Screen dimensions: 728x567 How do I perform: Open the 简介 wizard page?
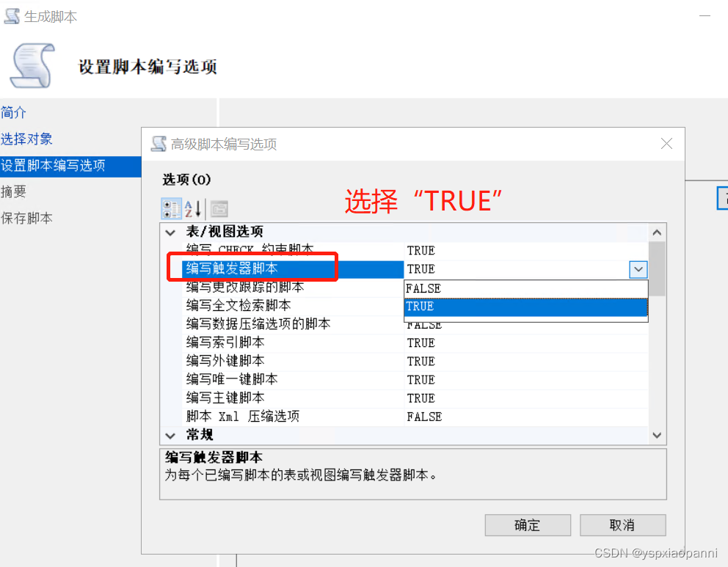[x=13, y=112]
